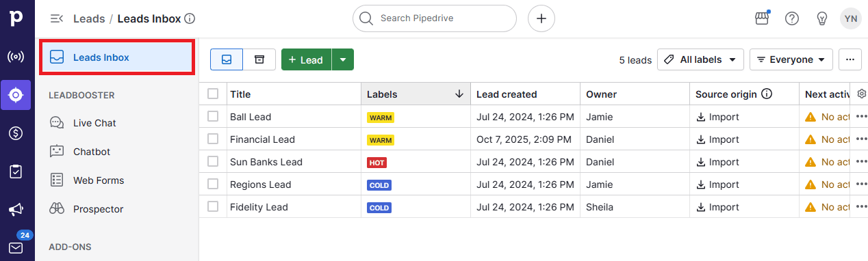Screen dimensions: 868x261
Task: Open the Pipedrive logo home
Action: coord(16,18)
